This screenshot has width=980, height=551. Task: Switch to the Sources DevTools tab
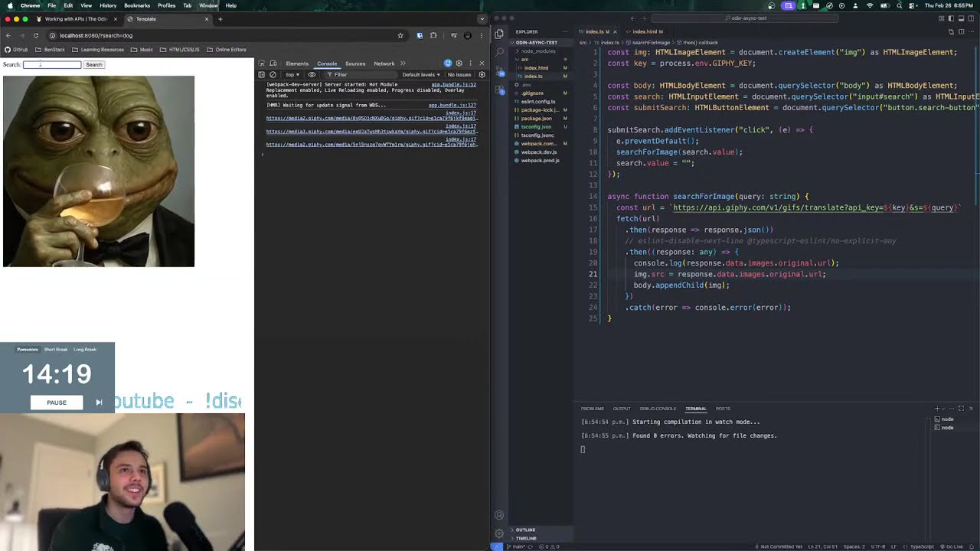(355, 64)
